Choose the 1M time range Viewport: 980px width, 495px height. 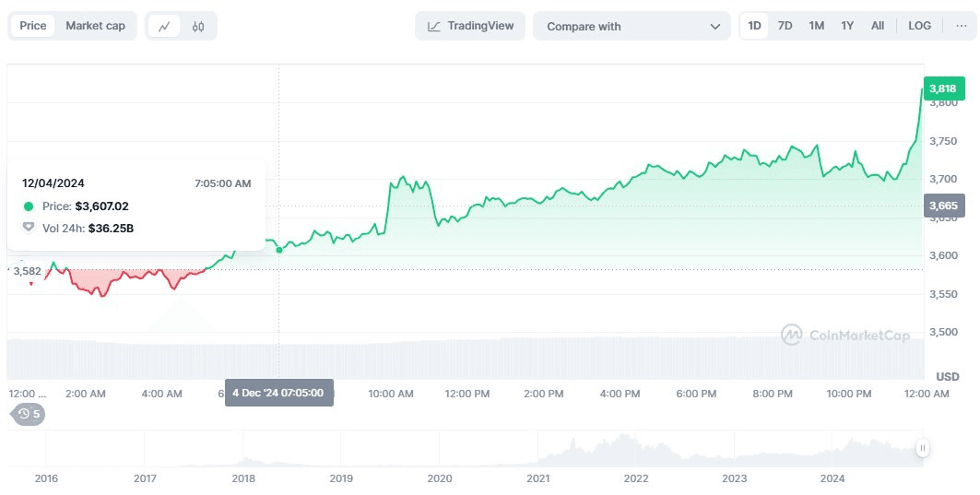click(816, 26)
